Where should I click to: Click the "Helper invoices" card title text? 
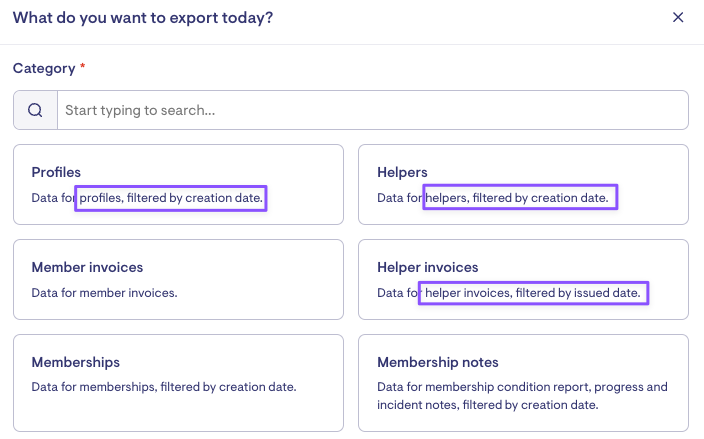pyautogui.click(x=427, y=267)
